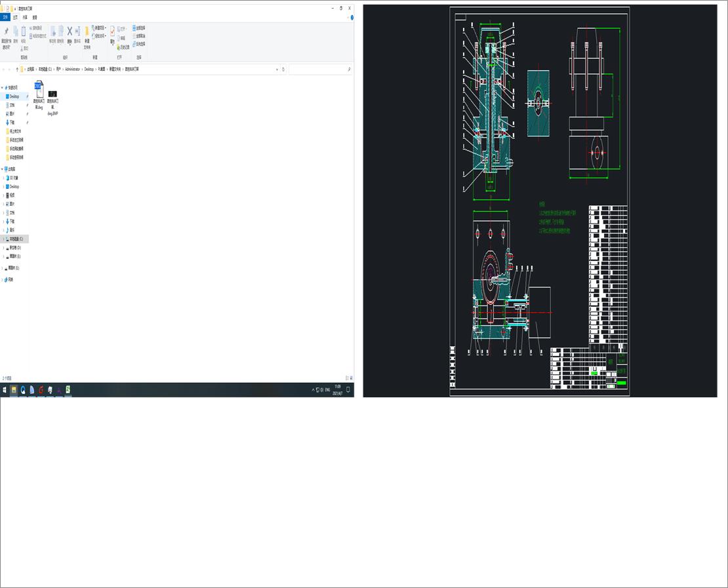Switch to the View ribbon tab
728x588 pixels.
pos(34,17)
